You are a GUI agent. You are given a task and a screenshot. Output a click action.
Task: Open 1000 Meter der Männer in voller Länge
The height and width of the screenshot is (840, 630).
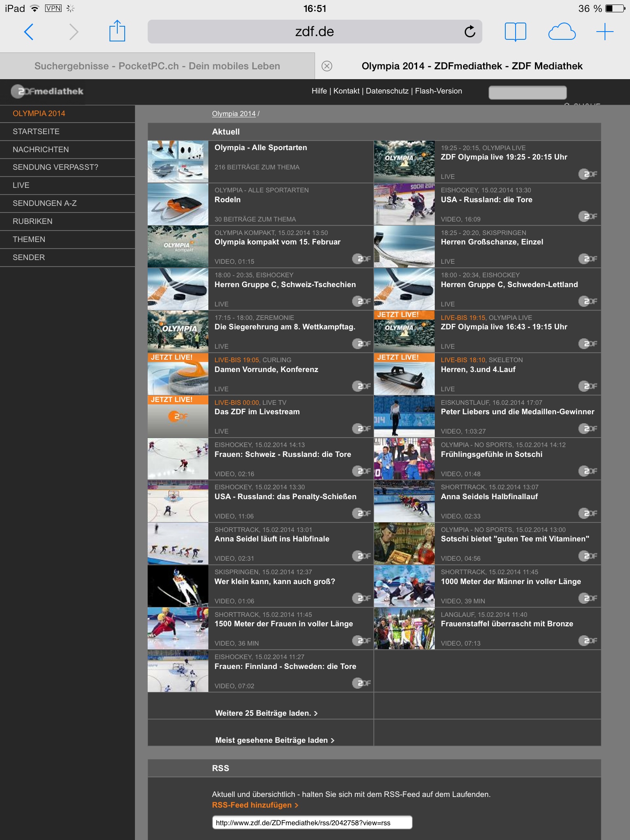[x=511, y=582]
